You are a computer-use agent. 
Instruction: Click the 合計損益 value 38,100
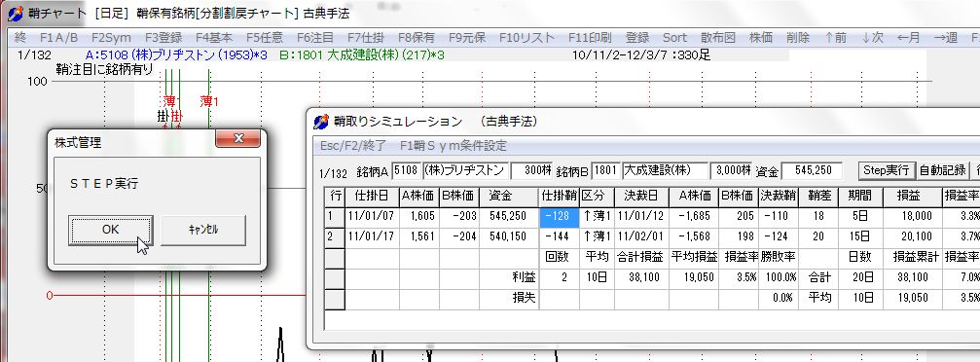tap(641, 277)
